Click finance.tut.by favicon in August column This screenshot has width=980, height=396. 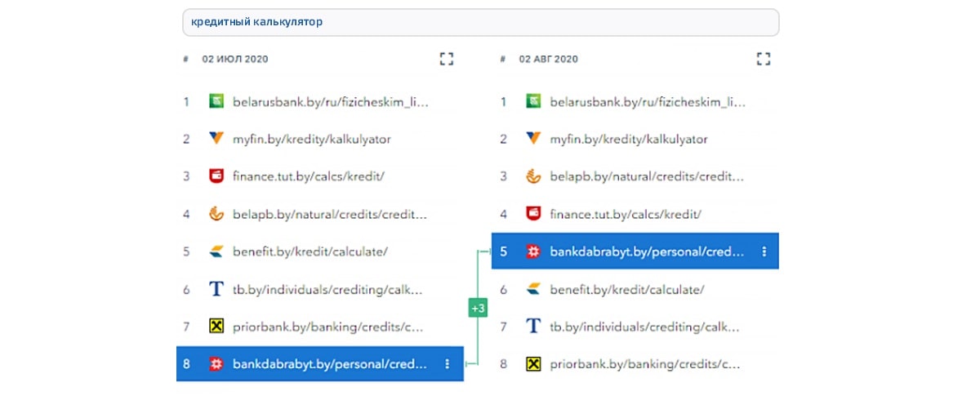pyautogui.click(x=533, y=214)
